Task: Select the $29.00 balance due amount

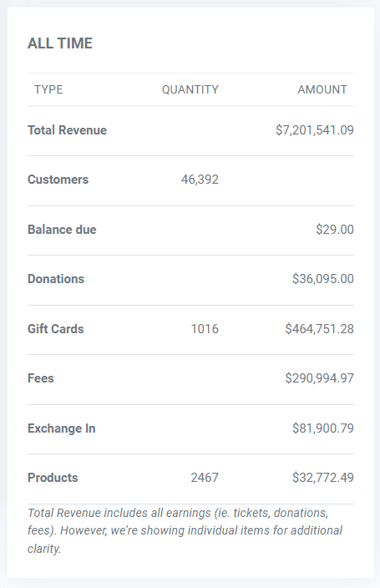Action: coord(335,230)
